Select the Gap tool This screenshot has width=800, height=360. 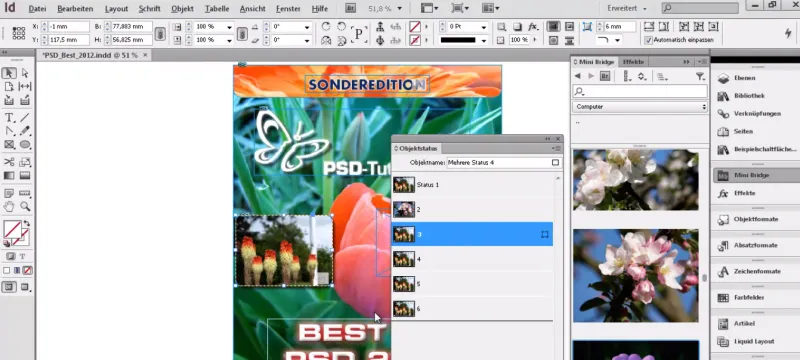[x=25, y=87]
